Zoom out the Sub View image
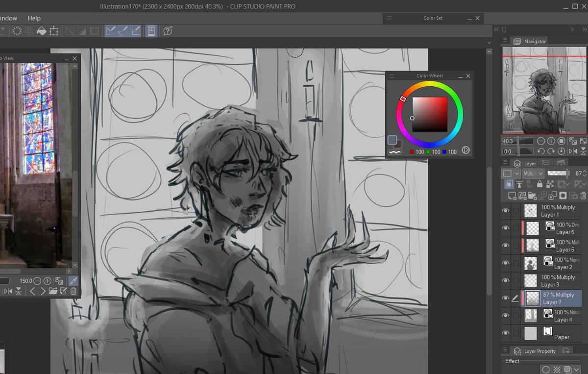Viewport: 588px width, 374px height. click(37, 281)
